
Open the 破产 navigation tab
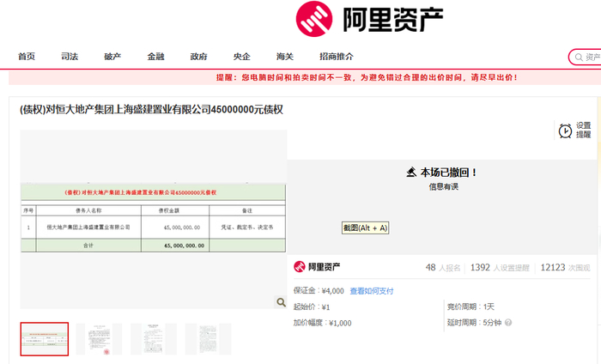coord(112,57)
